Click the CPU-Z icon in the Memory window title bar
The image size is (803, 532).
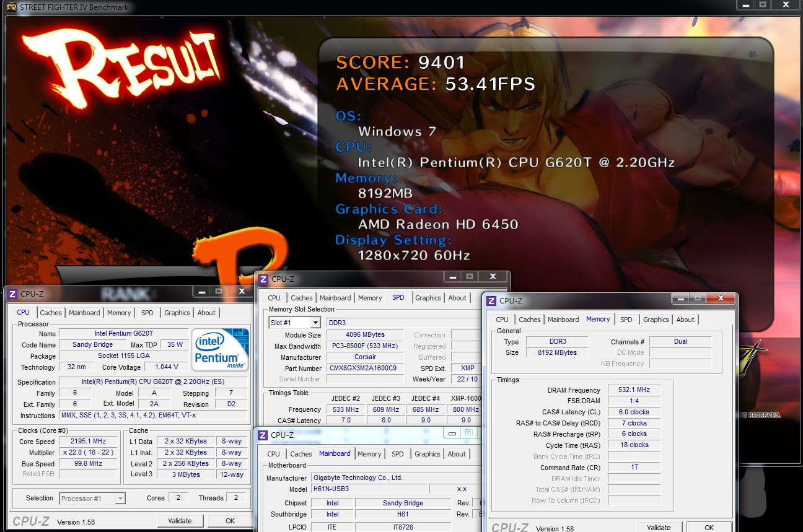point(491,301)
